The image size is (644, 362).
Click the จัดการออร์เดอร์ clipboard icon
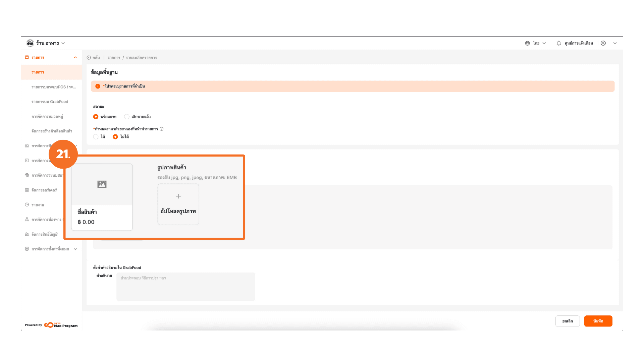click(x=27, y=190)
